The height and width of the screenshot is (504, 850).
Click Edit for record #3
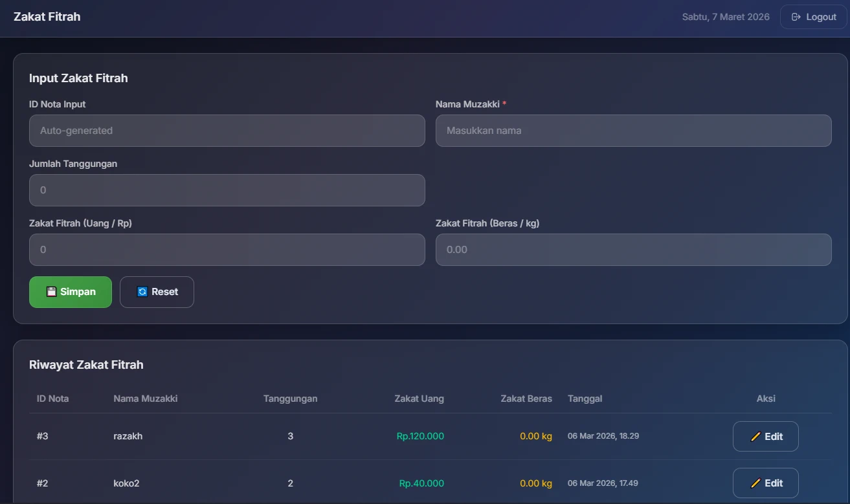pos(766,436)
